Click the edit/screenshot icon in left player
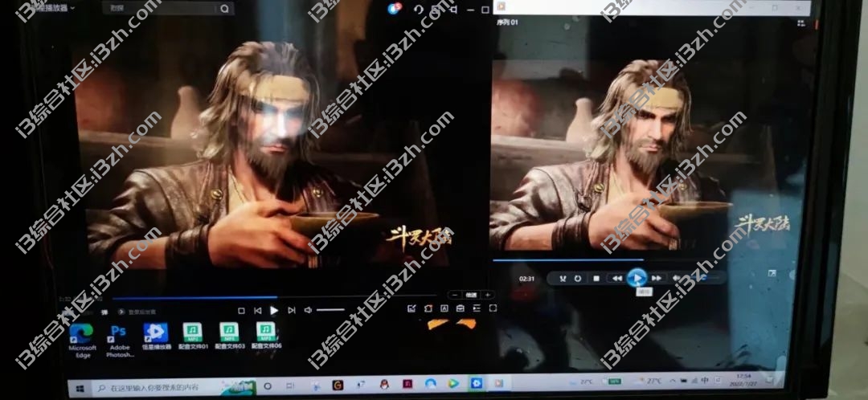This screenshot has width=868, height=400. point(411,308)
